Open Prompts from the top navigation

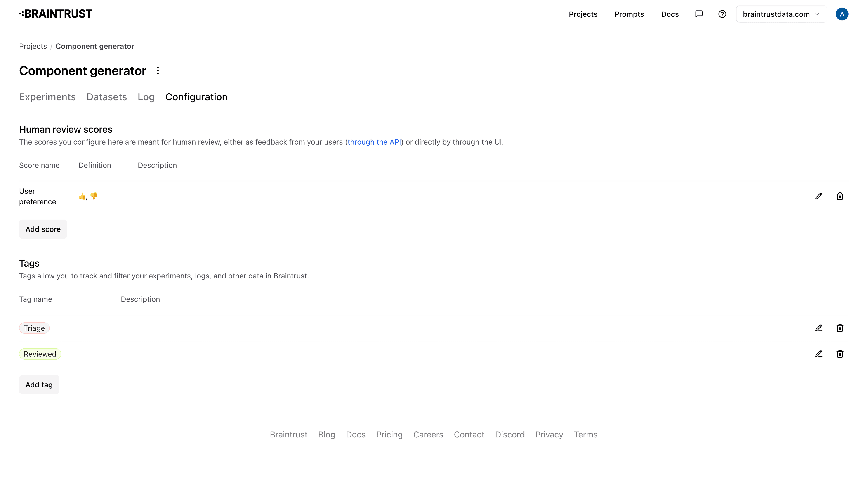629,14
